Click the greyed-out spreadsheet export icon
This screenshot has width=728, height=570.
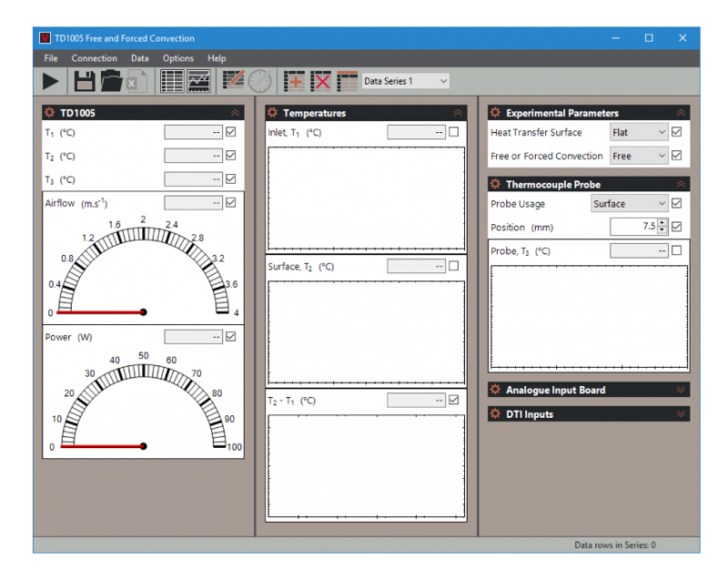pyautogui.click(x=137, y=81)
